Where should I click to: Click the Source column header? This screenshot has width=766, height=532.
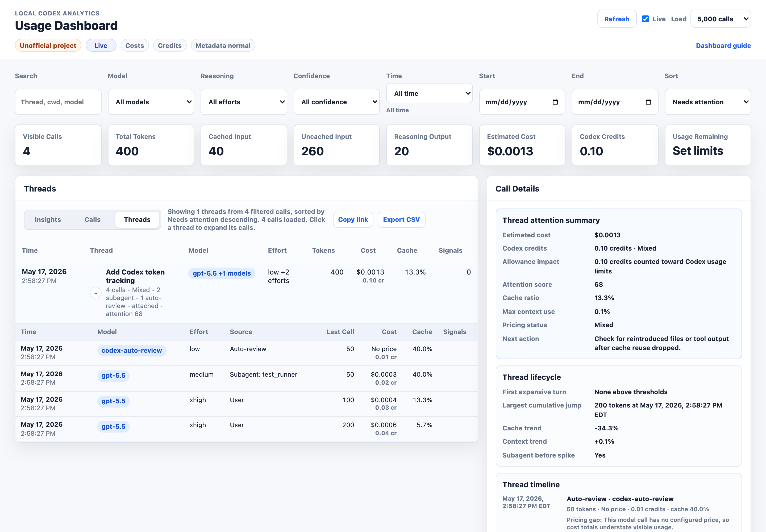click(x=241, y=332)
